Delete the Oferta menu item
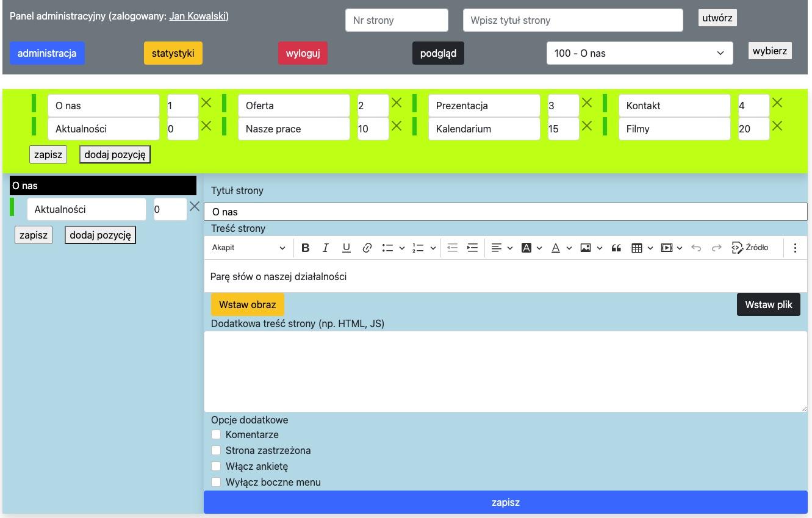Viewport: 812px width, 518px height. [x=397, y=103]
